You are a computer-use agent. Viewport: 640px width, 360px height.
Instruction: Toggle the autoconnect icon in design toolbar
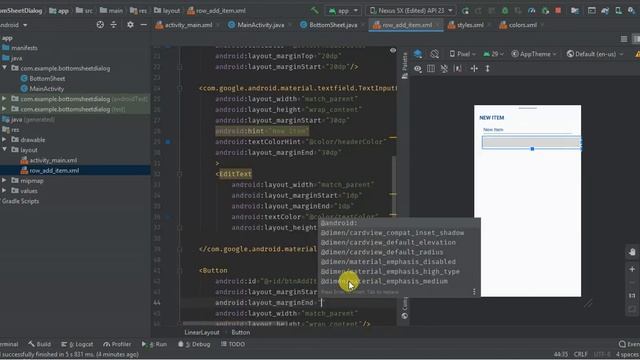pos(444,69)
